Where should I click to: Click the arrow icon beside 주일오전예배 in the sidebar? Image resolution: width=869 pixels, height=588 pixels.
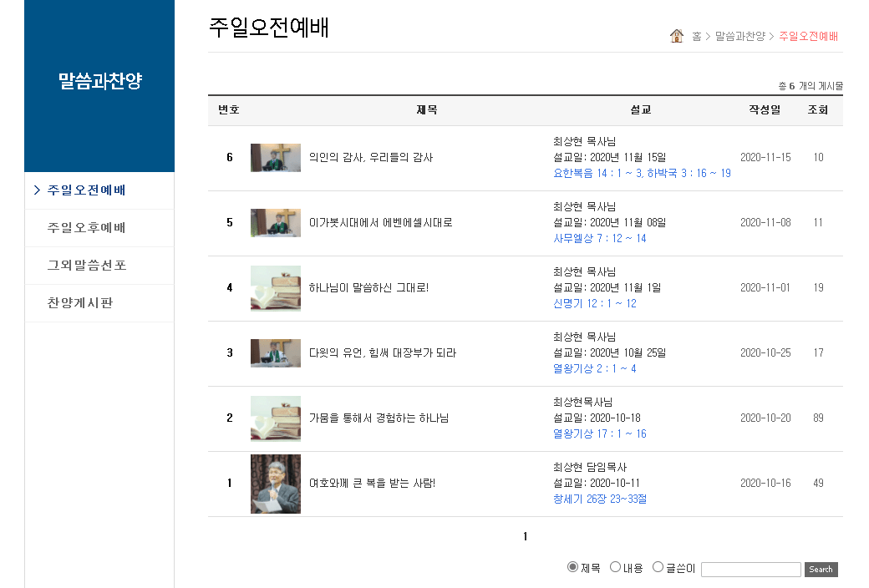click(x=37, y=190)
